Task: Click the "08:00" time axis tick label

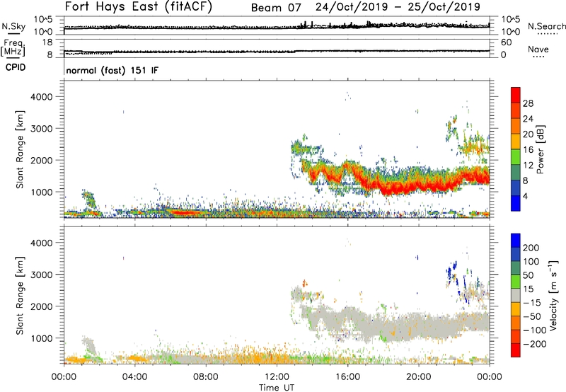Action: tap(206, 377)
